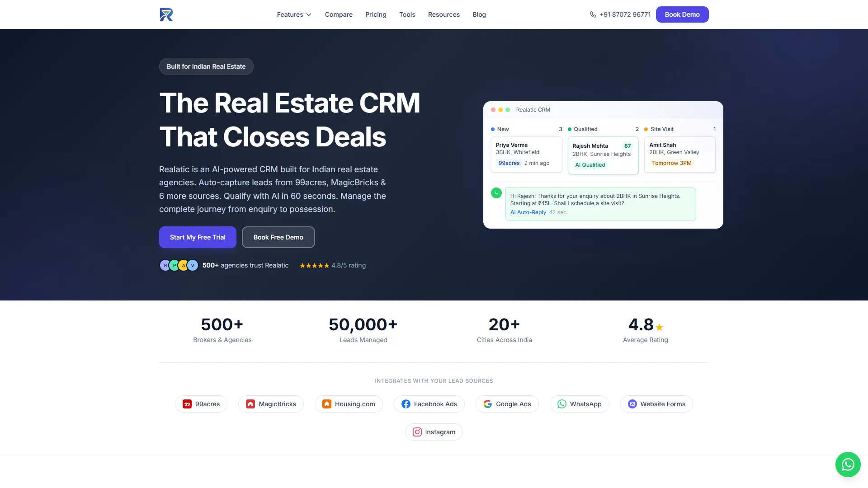This screenshot has width=868, height=488.
Task: Click the 20+ Cities Across India stat
Action: click(x=504, y=330)
